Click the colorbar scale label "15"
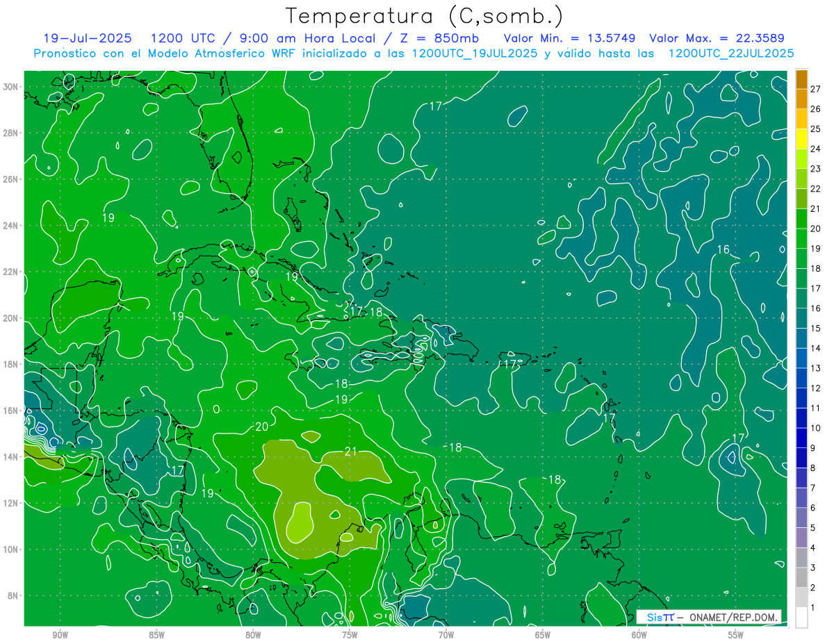This screenshot has width=834, height=644. [x=816, y=328]
